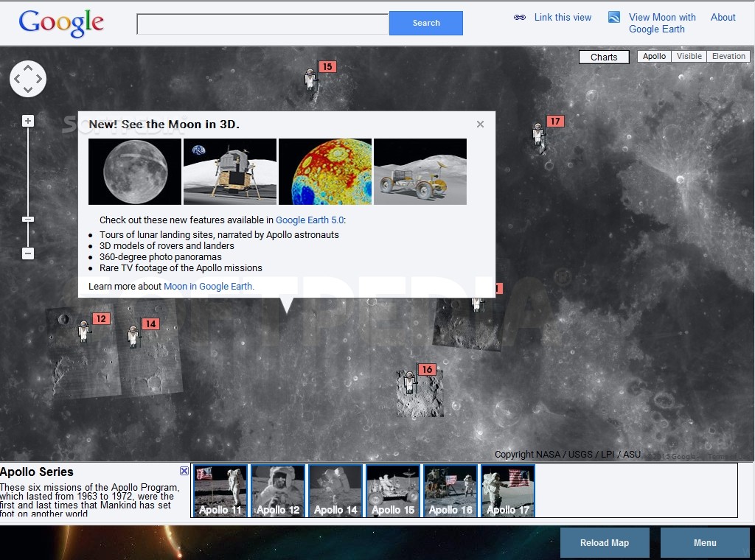Click the Google Earth icon in the header
The image size is (755, 560).
[x=614, y=18]
